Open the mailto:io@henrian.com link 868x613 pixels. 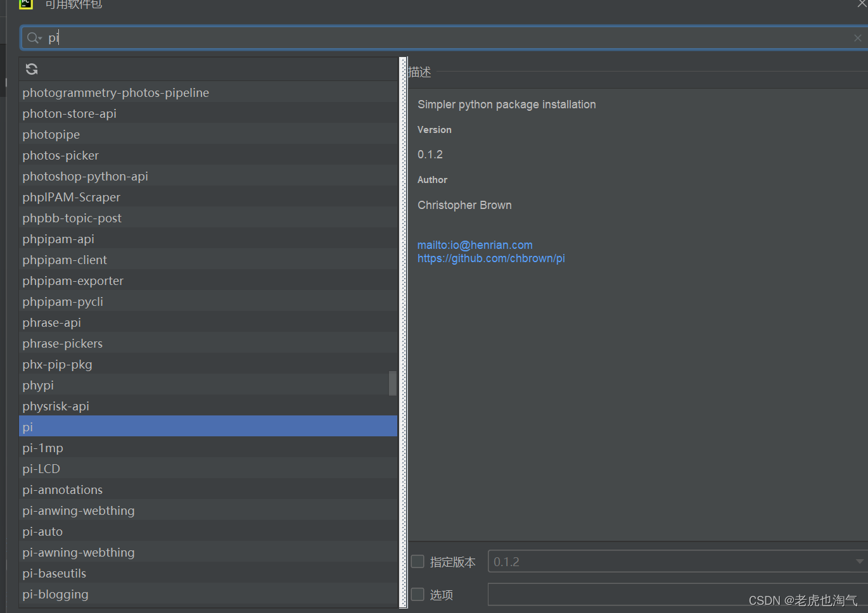click(x=475, y=245)
